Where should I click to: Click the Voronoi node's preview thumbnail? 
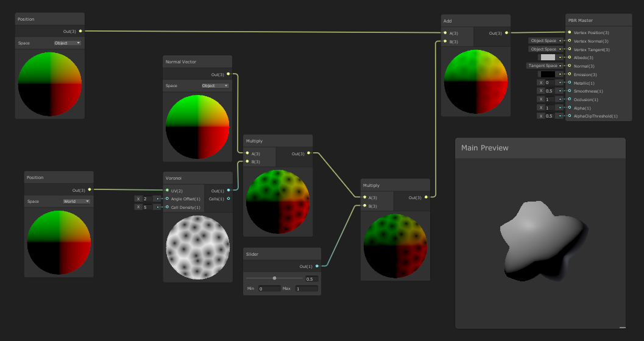198,247
